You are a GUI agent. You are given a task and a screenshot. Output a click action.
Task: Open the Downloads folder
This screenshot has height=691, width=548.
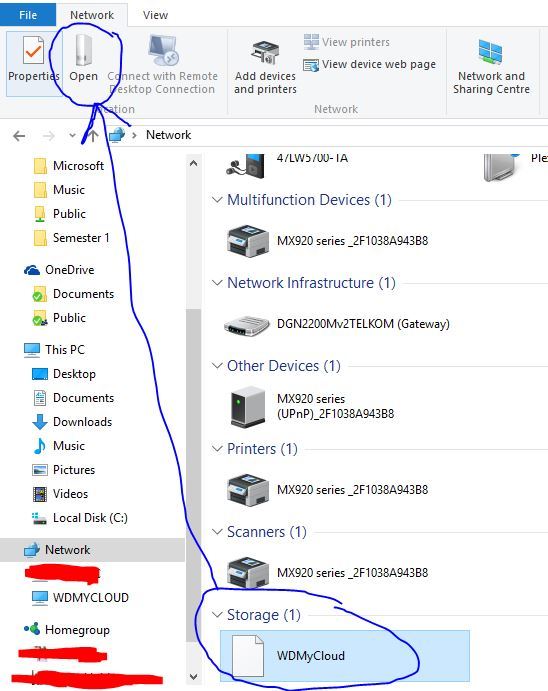pos(73,422)
